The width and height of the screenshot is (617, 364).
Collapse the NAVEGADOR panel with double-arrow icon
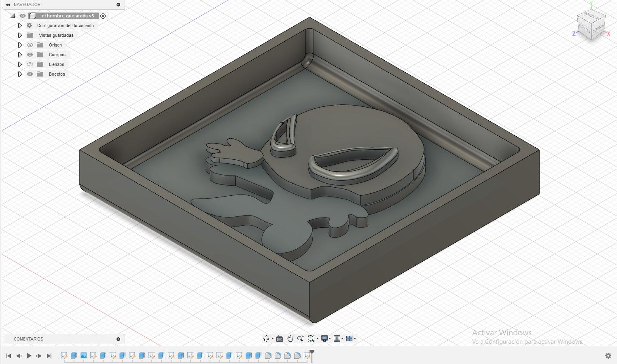(x=8, y=4)
